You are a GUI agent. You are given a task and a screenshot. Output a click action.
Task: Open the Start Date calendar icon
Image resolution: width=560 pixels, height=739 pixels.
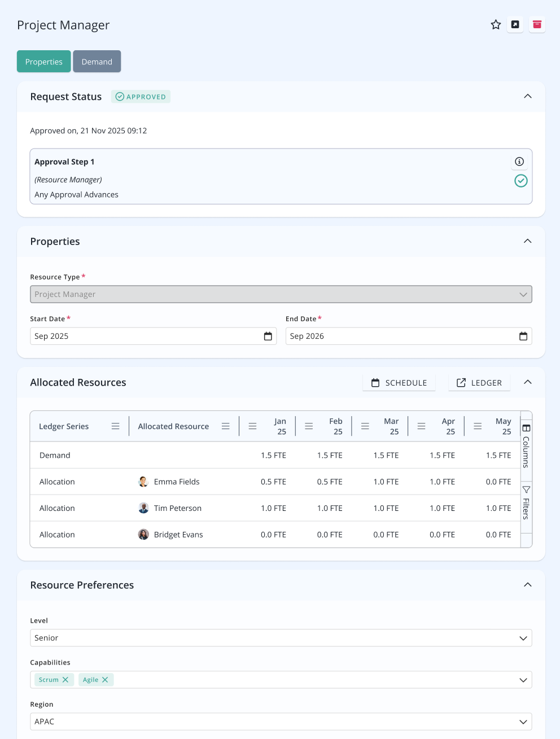(268, 336)
